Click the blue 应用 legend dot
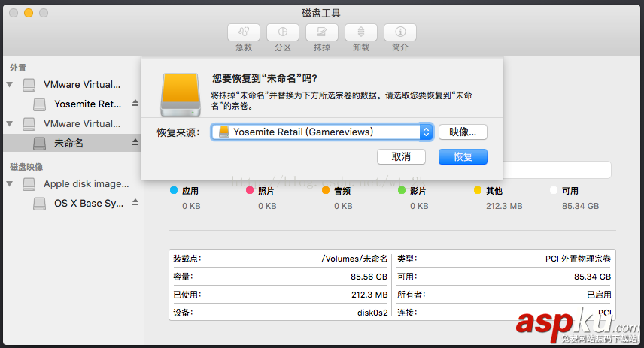The image size is (644, 348). (x=174, y=190)
